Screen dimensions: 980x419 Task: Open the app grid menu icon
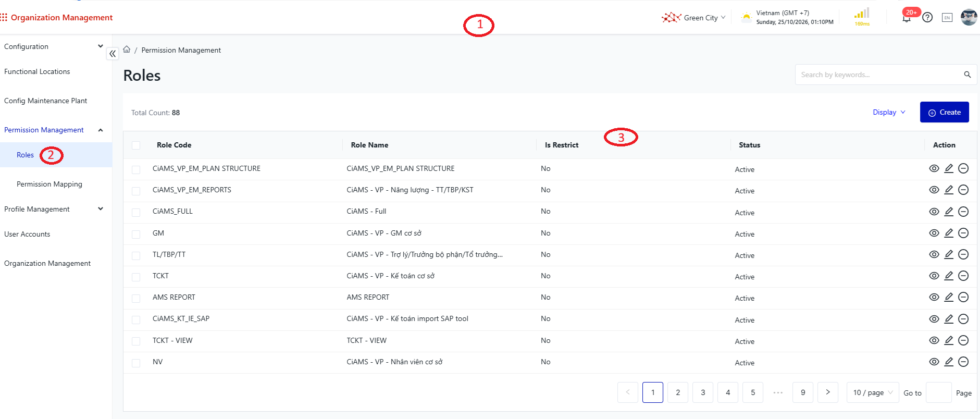[4, 17]
